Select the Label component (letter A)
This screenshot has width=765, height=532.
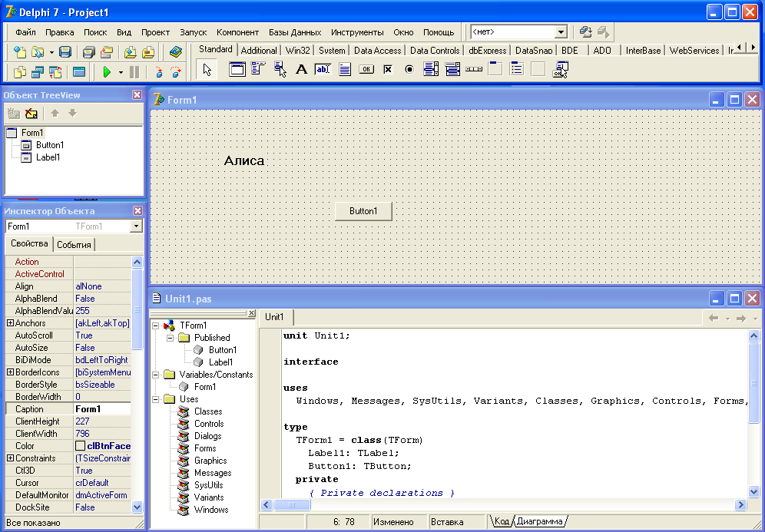tap(302, 70)
